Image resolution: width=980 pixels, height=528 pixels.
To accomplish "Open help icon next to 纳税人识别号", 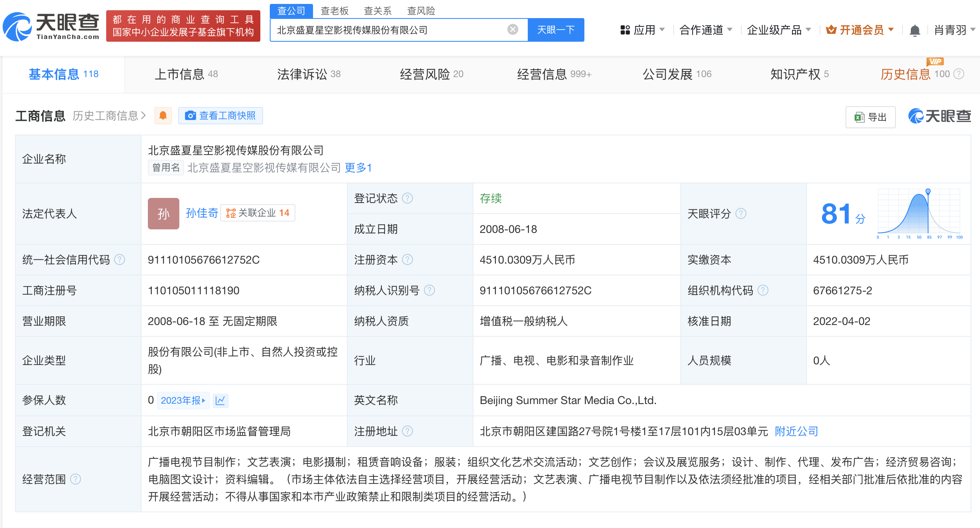I will point(429,290).
